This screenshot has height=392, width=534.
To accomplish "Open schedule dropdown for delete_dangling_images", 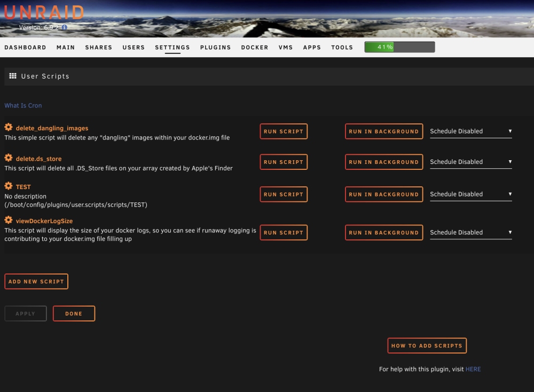I will [x=470, y=131].
